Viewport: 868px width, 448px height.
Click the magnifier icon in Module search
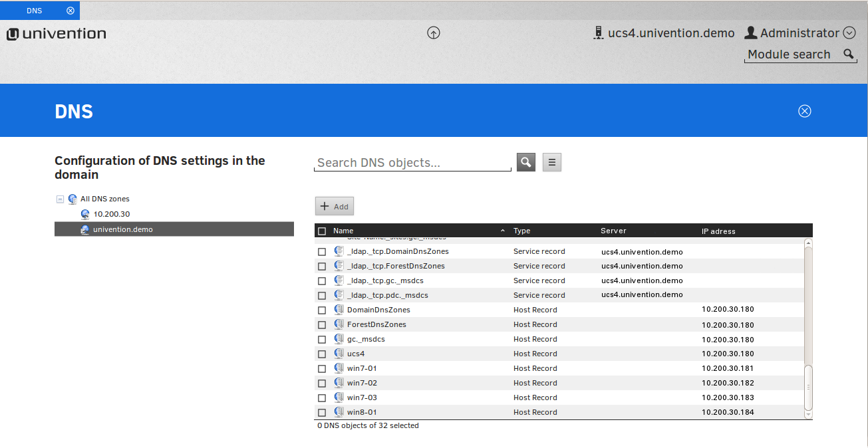coord(848,55)
